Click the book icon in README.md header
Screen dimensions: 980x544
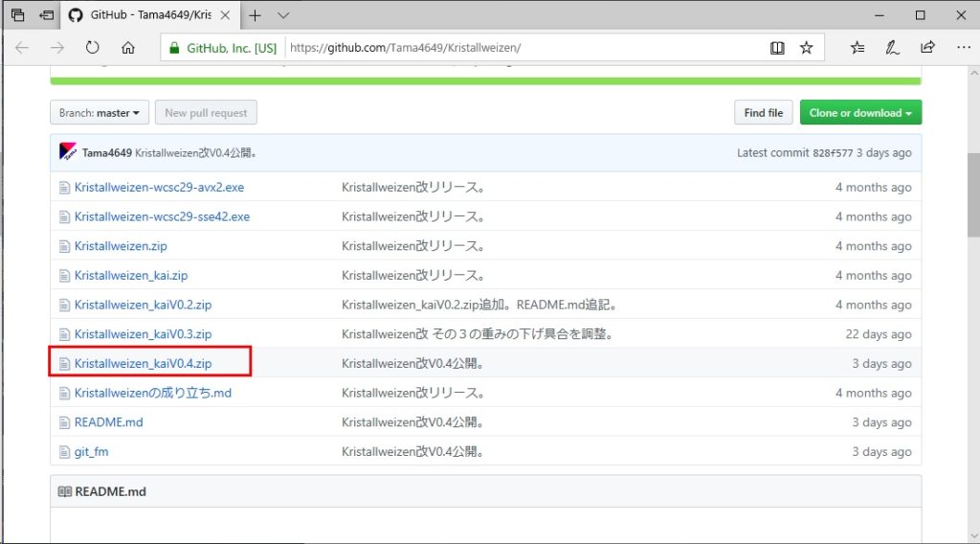click(65, 491)
